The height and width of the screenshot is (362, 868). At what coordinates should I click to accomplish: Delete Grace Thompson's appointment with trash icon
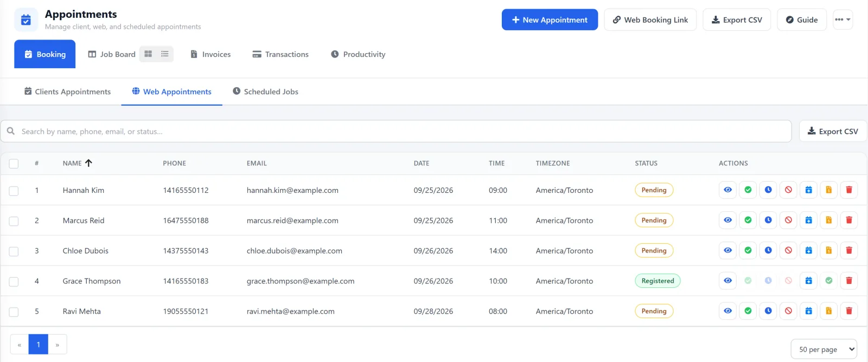coord(849,281)
